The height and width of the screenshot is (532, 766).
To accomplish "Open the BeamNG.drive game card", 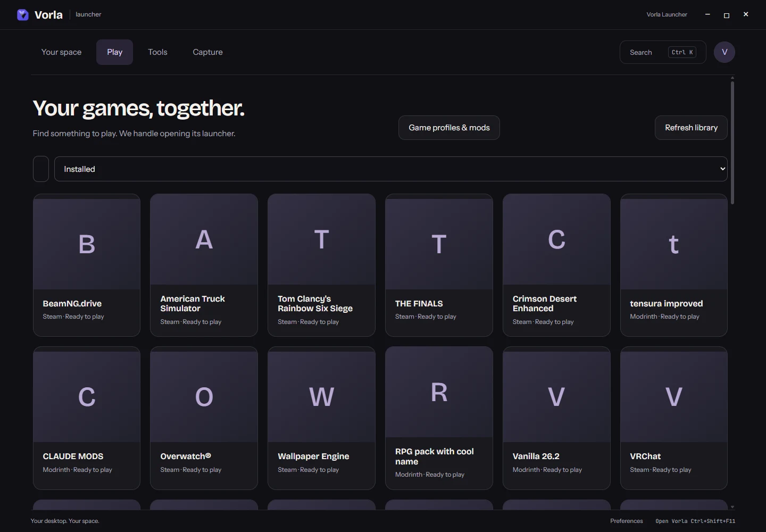I will (87, 265).
